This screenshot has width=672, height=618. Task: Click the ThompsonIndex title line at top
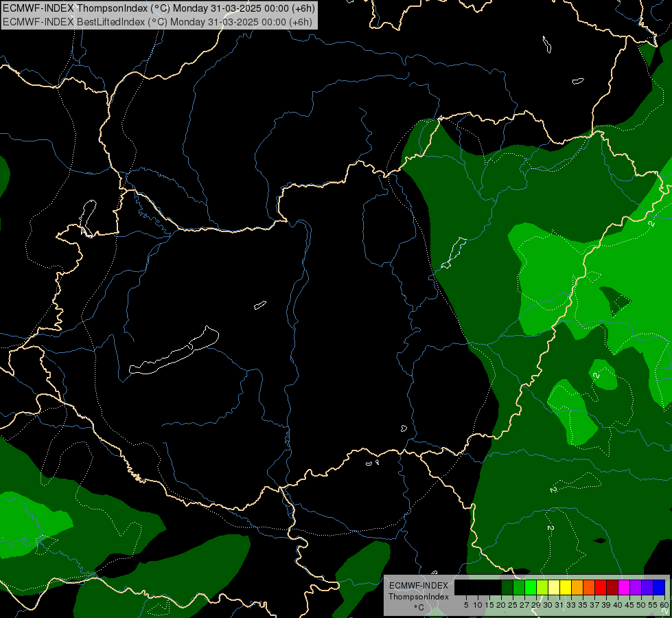(159, 8)
